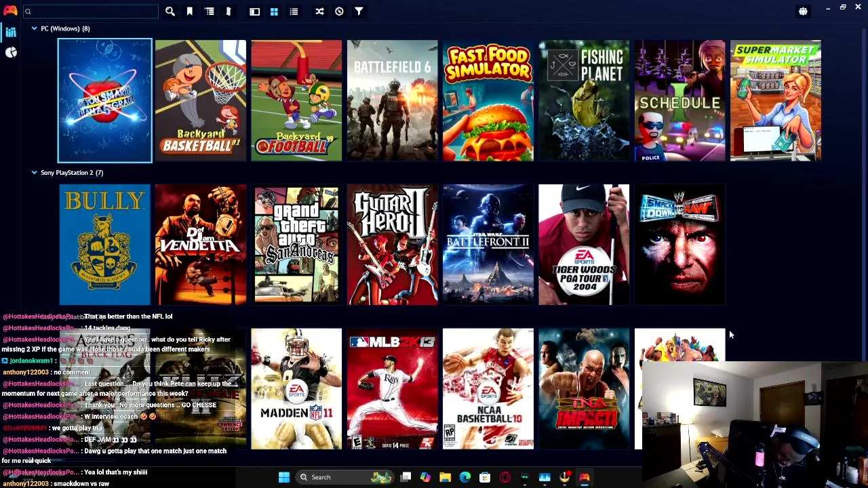Select Fishing Planet game cover
Viewport: 868px width, 488px height.
tap(584, 100)
